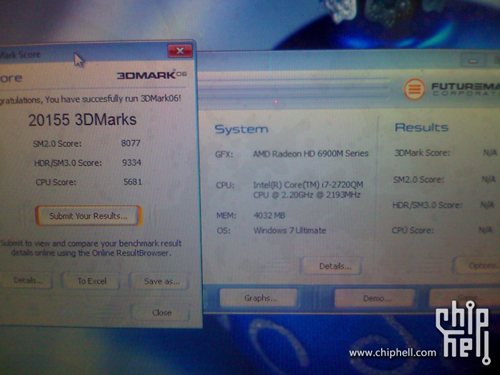Screen dimensions: 500x375
Task: Open System Details... in main window
Action: click(x=334, y=266)
